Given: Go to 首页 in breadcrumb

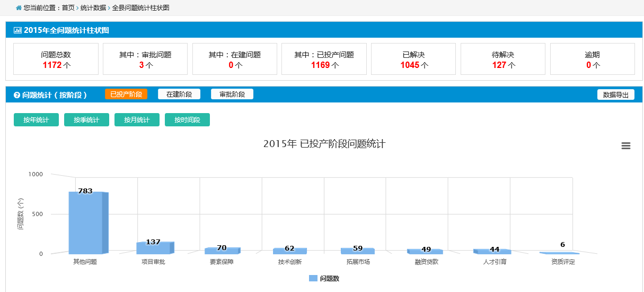Looking at the screenshot, I should coord(68,8).
